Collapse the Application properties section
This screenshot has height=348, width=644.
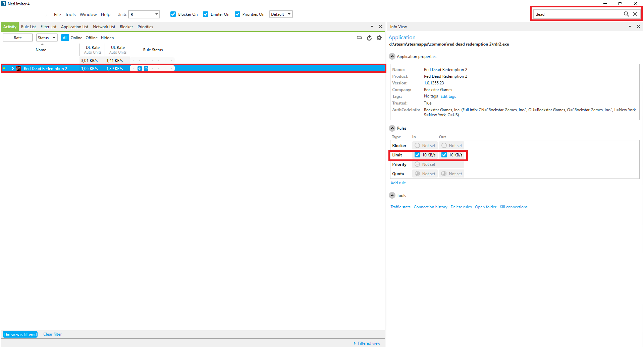[x=392, y=57]
